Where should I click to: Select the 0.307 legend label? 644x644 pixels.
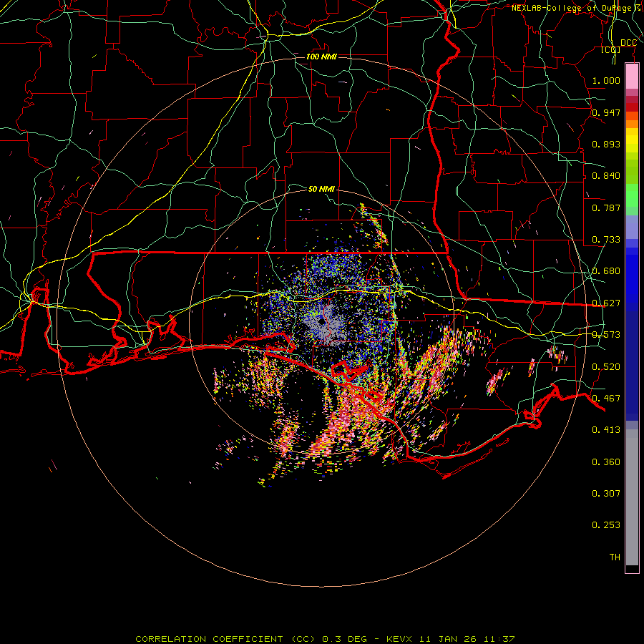pyautogui.click(x=606, y=494)
